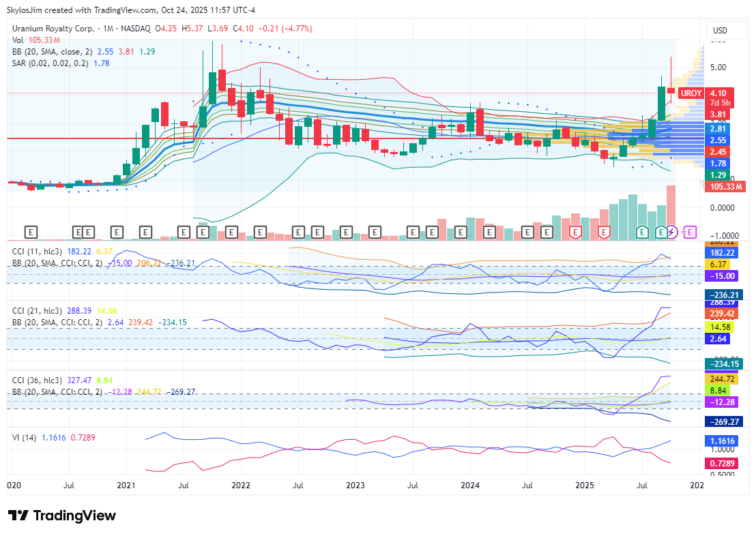Click the -269.27 dark blue scale label
The image size is (756, 536).
tap(724, 421)
